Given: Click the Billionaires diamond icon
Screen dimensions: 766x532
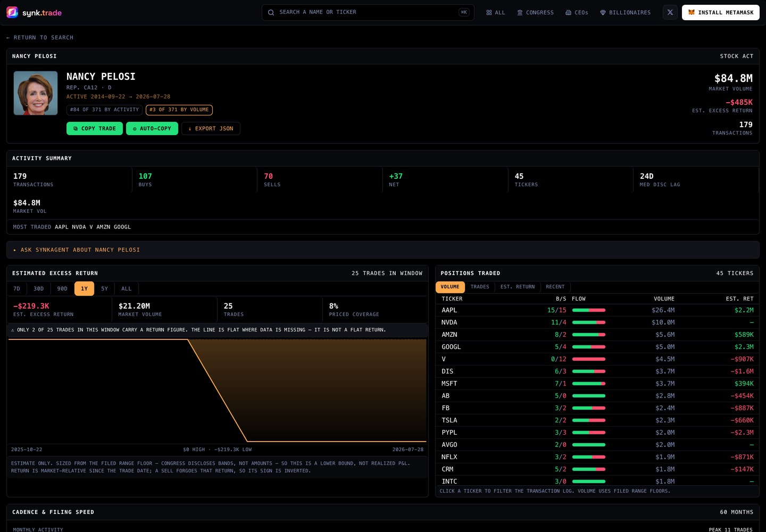Looking at the screenshot, I should tap(603, 13).
